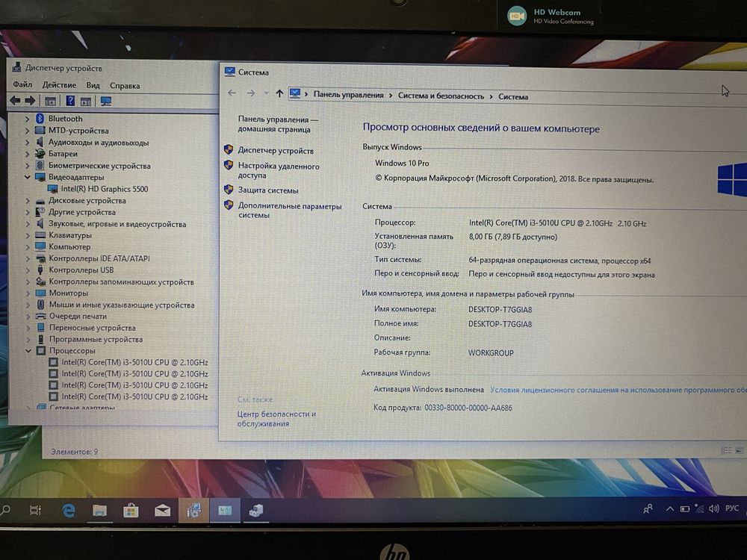Open Mail app from the taskbar
This screenshot has height=560, width=747.
click(162, 511)
